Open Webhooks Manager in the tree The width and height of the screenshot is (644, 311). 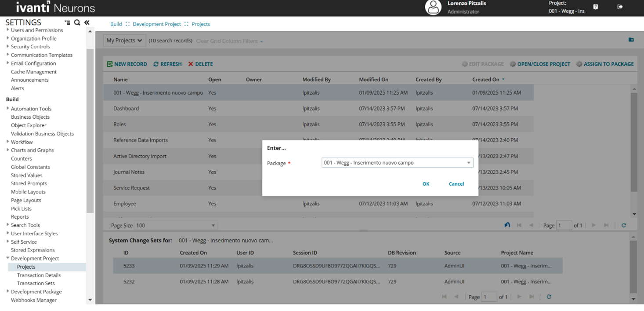(x=34, y=300)
